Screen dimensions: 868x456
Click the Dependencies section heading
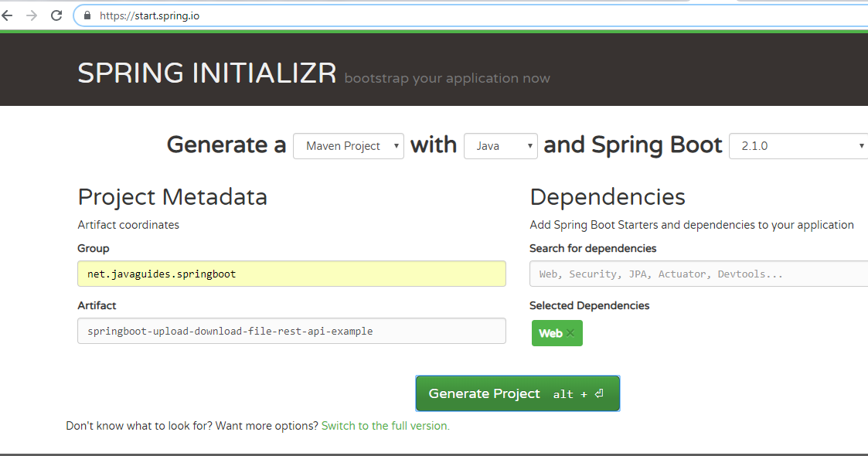(x=607, y=196)
